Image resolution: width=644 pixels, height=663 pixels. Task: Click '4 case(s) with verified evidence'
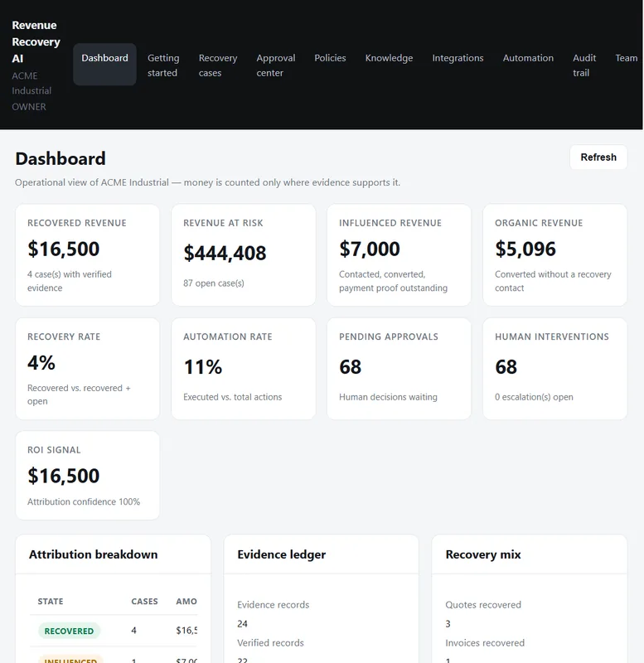pyautogui.click(x=70, y=281)
